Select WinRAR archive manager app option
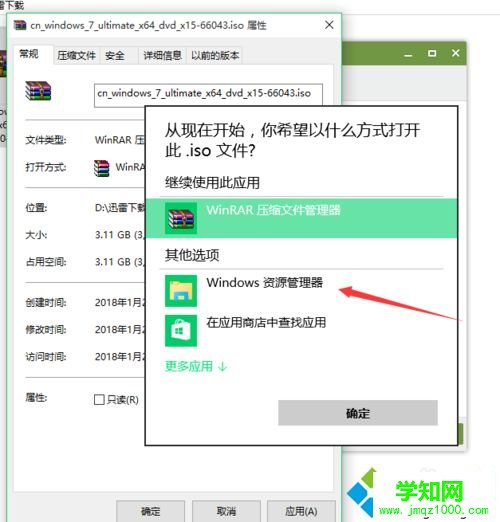 coord(301,218)
